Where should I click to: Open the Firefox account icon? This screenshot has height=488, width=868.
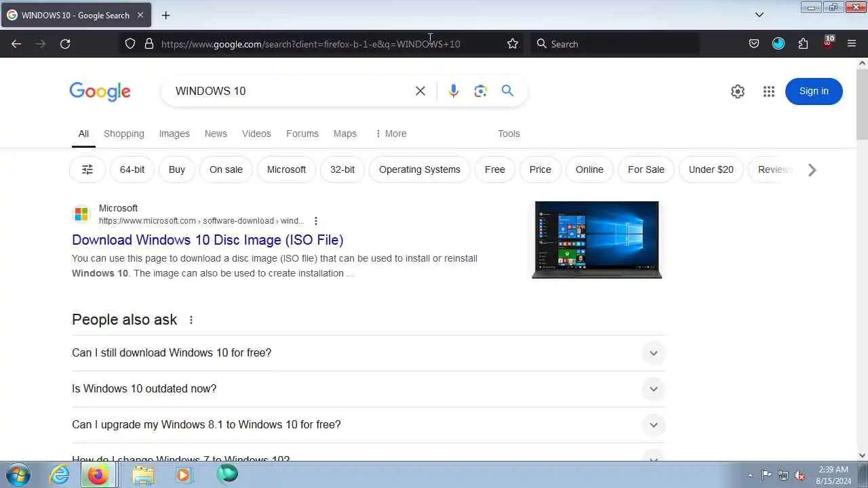coord(778,44)
